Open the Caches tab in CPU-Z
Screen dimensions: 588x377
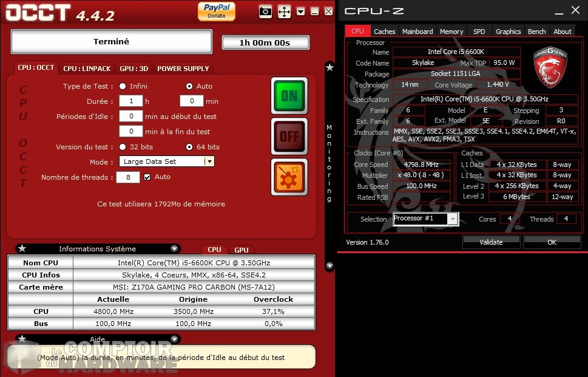(x=384, y=32)
